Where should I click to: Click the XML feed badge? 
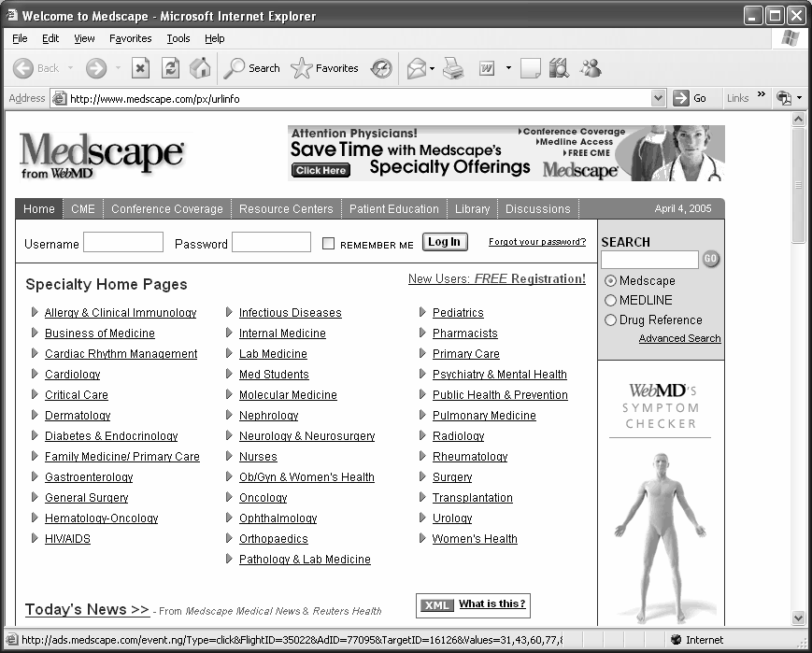[437, 605]
